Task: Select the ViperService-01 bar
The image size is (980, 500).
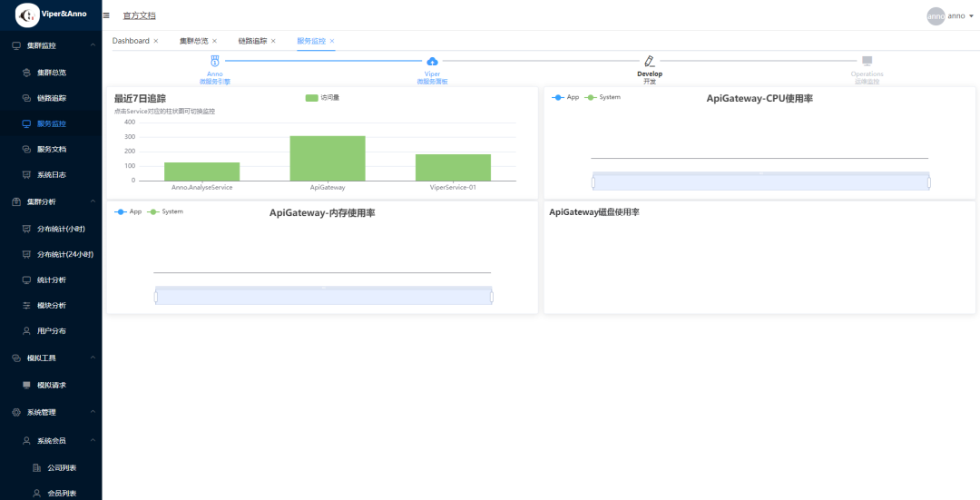Action: coord(453,168)
